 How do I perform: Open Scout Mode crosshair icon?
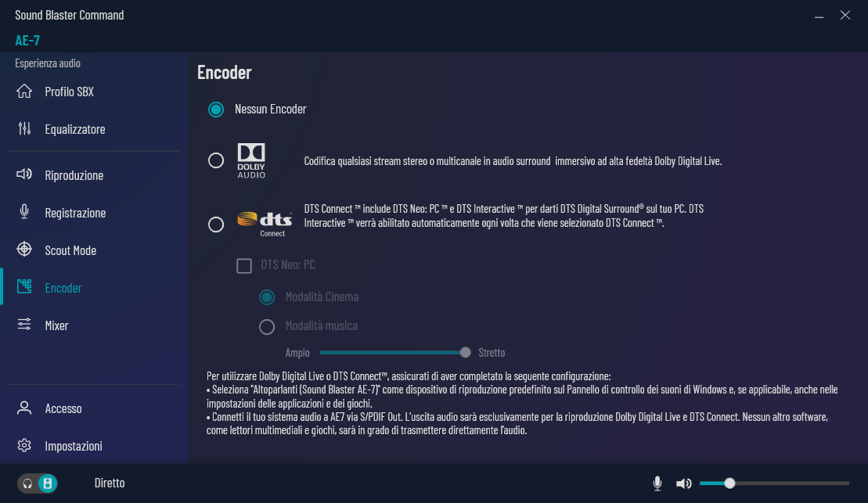coord(24,250)
